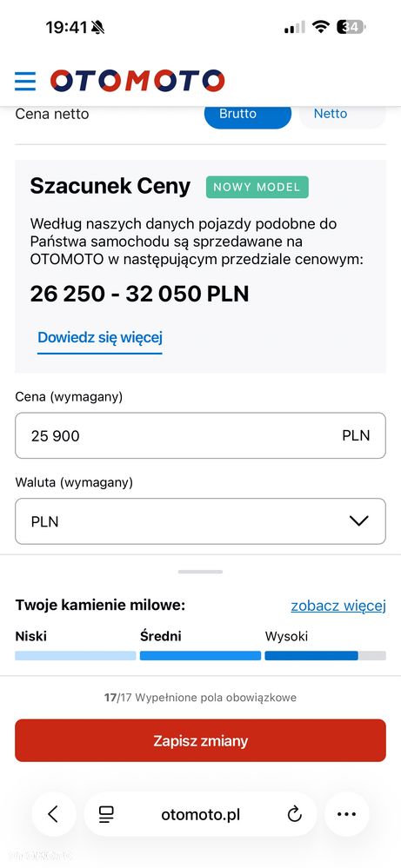This screenshot has height=868, width=401.
Task: Open Dowiedz się więcej link
Action: 100,337
